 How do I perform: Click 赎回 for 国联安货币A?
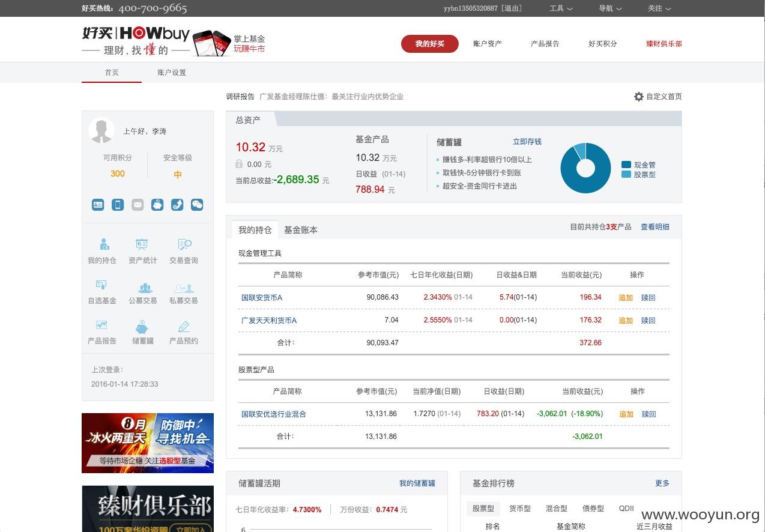pos(649,298)
